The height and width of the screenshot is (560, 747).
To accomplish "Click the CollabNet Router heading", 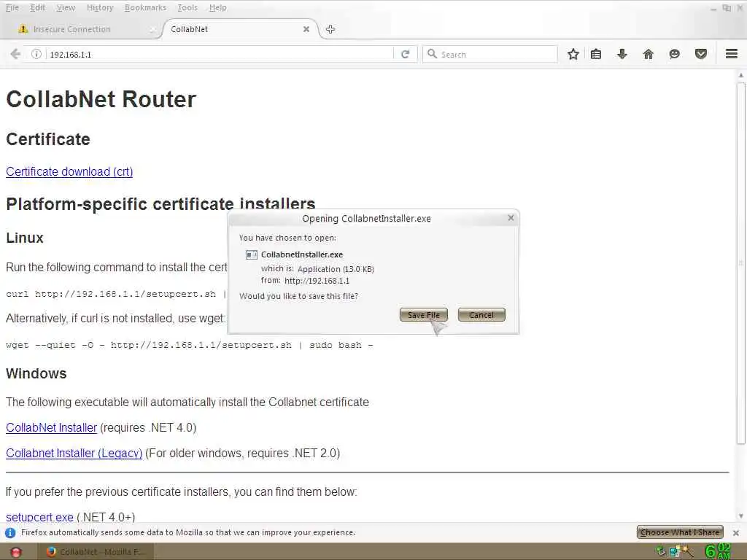I will [101, 99].
